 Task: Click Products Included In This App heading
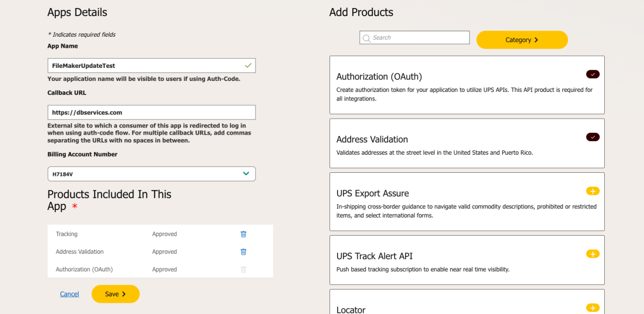tap(110, 200)
